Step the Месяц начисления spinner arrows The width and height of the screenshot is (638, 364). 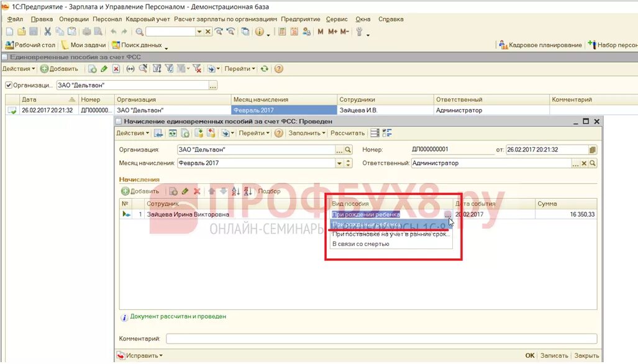click(349, 163)
